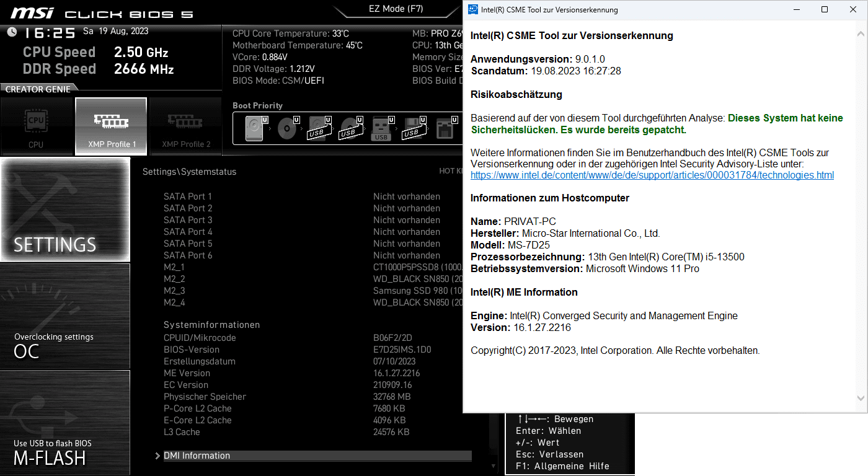The width and height of the screenshot is (868, 476).
Task: Select the SATA Port 6 row
Action: tap(314, 255)
